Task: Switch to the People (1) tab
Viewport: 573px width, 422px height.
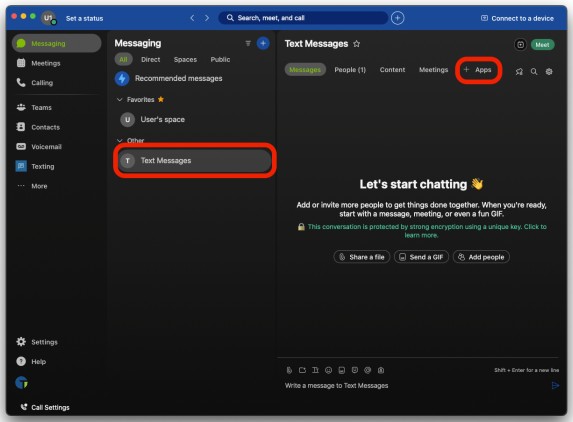Action: 350,70
